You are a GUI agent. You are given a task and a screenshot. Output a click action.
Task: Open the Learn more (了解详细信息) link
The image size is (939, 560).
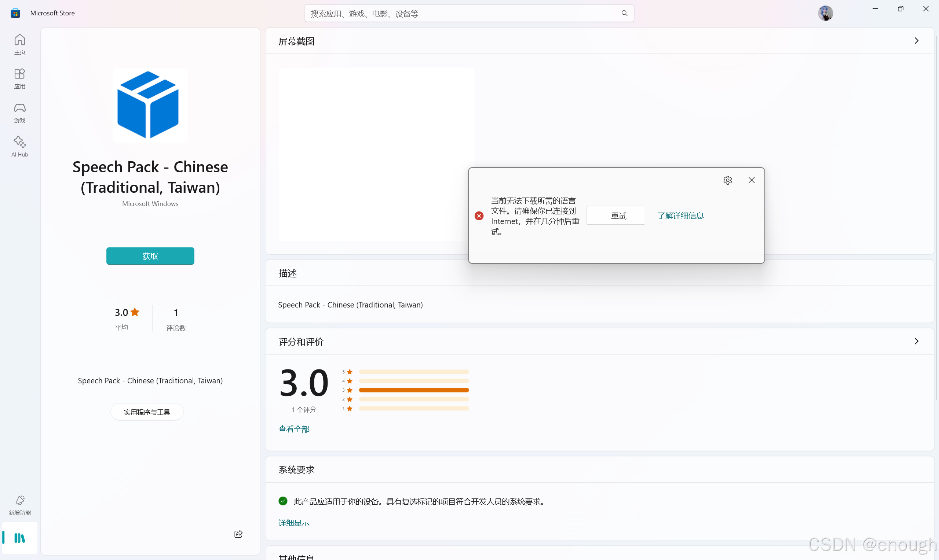tap(680, 215)
